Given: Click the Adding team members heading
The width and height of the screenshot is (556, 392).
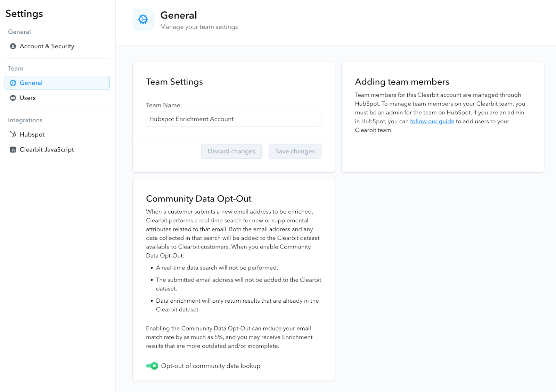Looking at the screenshot, I should pos(402,82).
